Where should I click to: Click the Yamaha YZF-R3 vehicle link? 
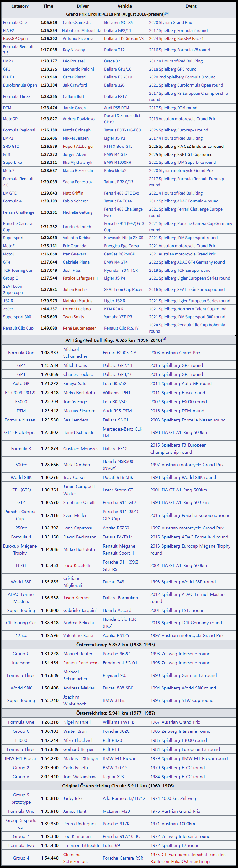(x=118, y=317)
